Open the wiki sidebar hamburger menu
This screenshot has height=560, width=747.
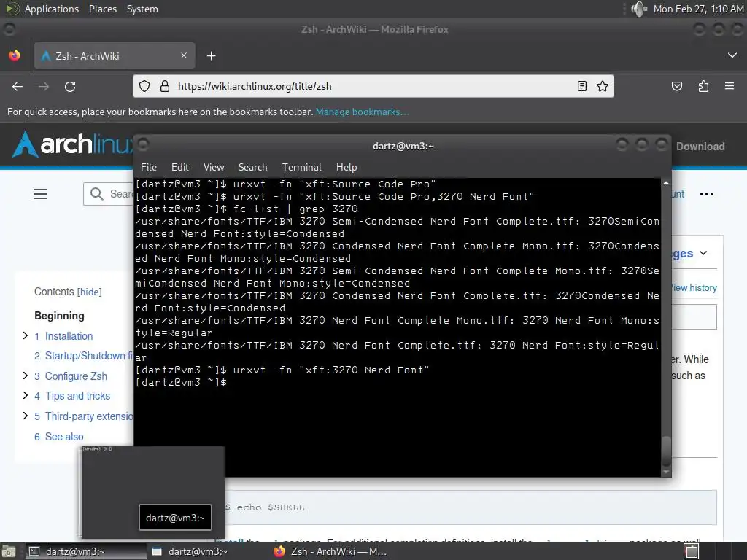point(40,194)
